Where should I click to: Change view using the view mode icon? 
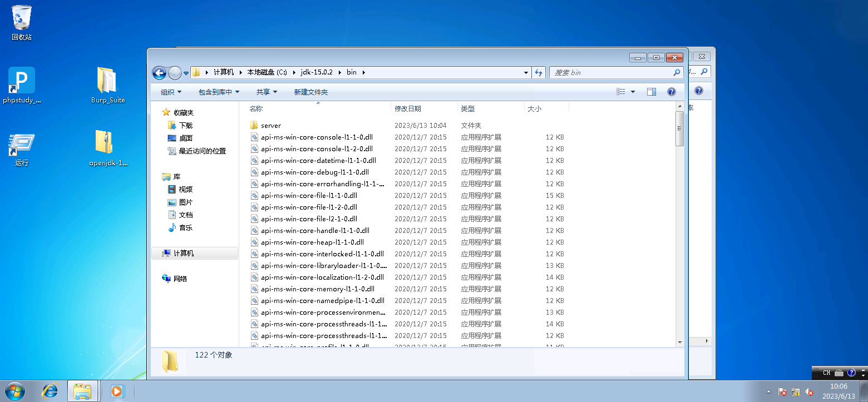point(621,92)
